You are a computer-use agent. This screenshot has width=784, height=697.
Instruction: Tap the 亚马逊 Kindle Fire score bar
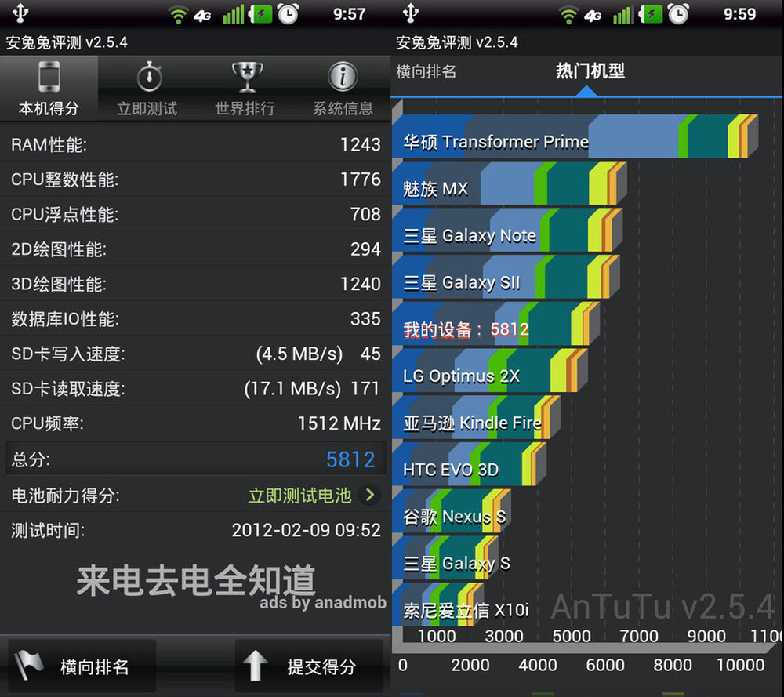point(477,417)
